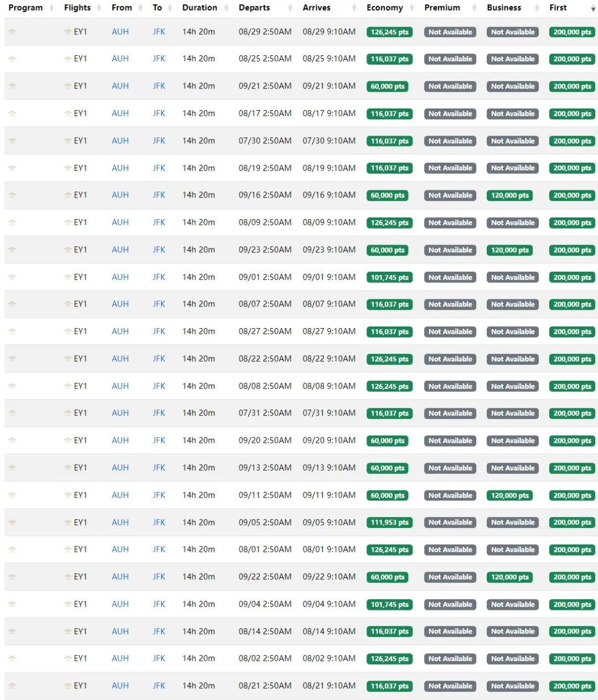
Task: Click the airline icon beside EY1 on 09/05
Action: pyautogui.click(x=68, y=522)
